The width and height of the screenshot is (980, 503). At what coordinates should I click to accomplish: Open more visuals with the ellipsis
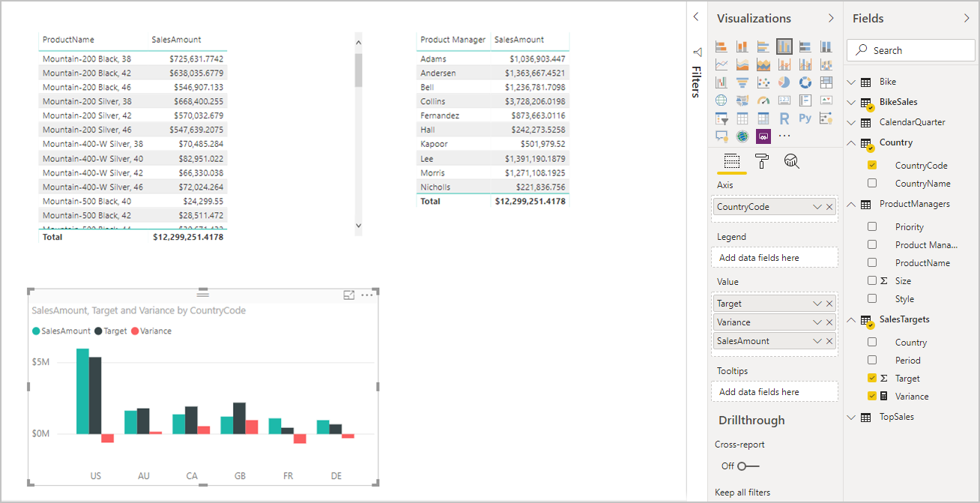tap(784, 136)
